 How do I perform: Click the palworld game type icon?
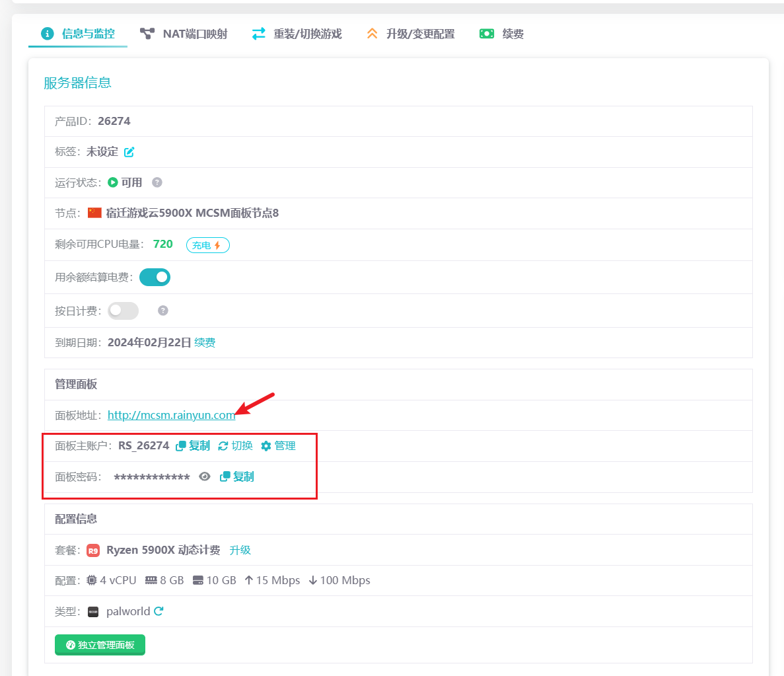click(93, 612)
